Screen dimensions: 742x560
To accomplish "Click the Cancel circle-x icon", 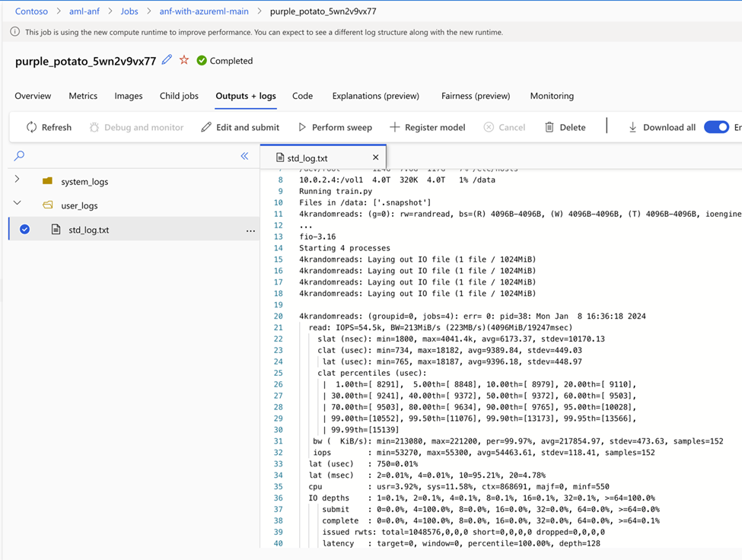I will 489,127.
